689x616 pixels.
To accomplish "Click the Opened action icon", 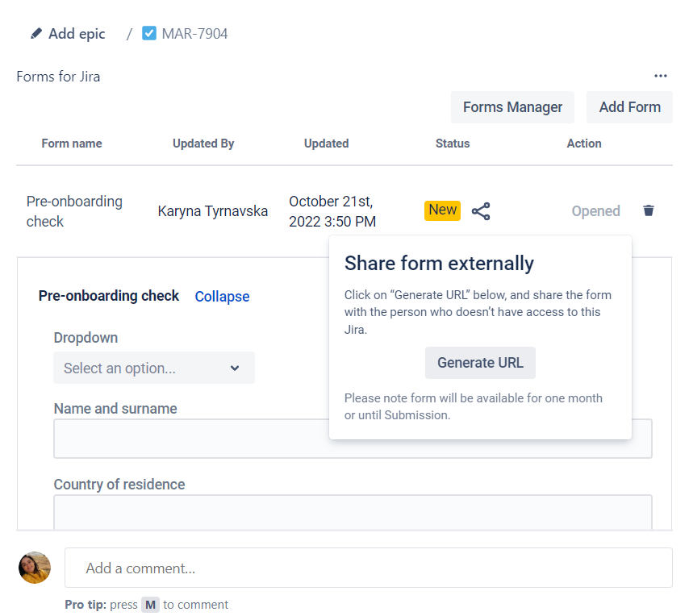I will [595, 210].
